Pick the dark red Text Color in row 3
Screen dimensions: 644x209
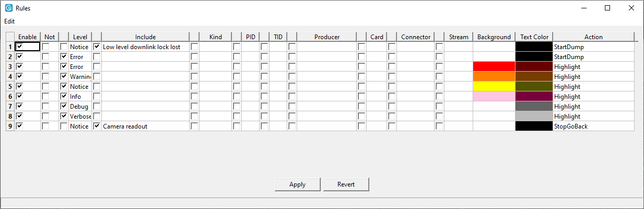534,67
